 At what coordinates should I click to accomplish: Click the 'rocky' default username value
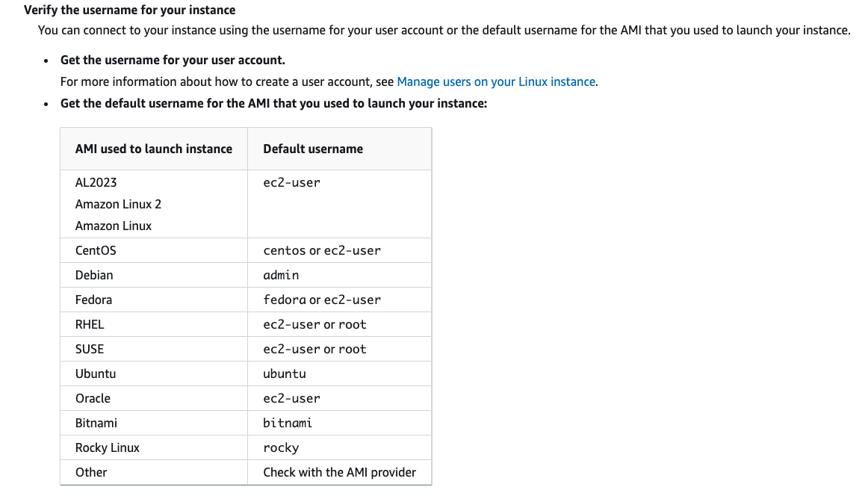point(281,447)
